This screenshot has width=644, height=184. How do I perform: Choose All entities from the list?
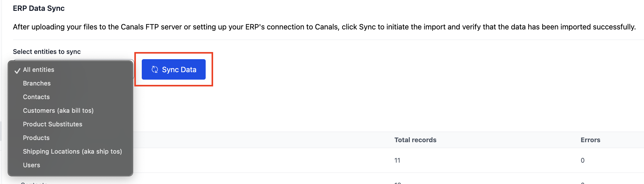click(x=70, y=70)
